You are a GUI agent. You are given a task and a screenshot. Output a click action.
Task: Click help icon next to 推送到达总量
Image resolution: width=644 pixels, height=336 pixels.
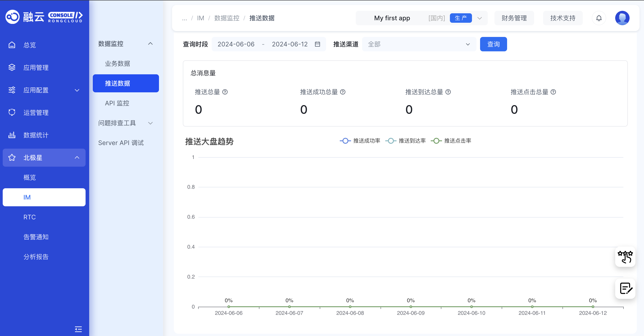point(448,92)
